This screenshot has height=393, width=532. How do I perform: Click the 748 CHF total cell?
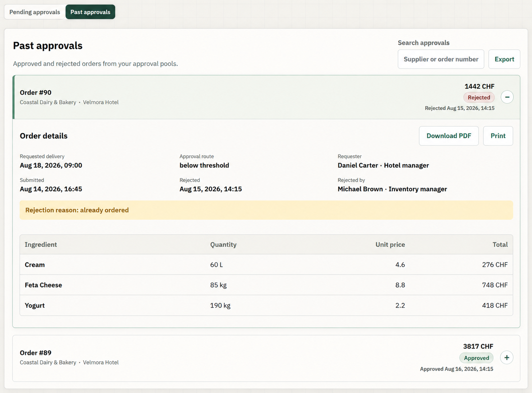coord(495,285)
